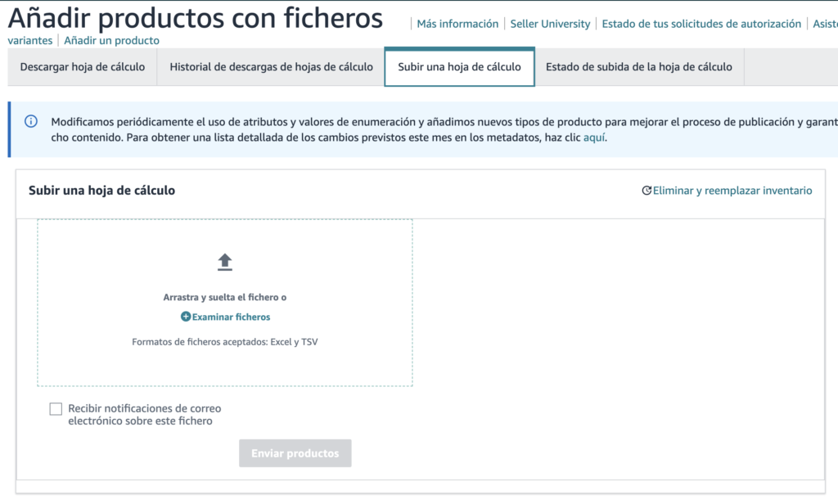Click the aquí link in the banner

pyautogui.click(x=594, y=137)
